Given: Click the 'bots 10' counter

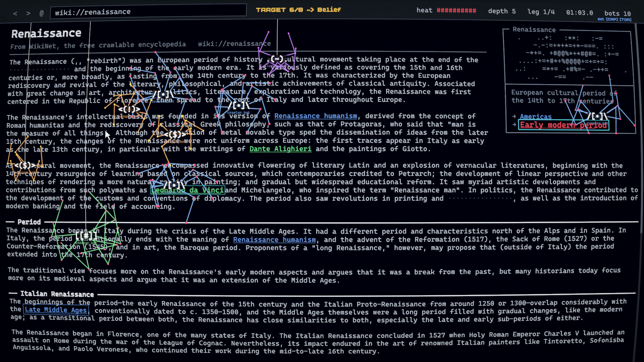Looking at the screenshot, I should tap(618, 13).
